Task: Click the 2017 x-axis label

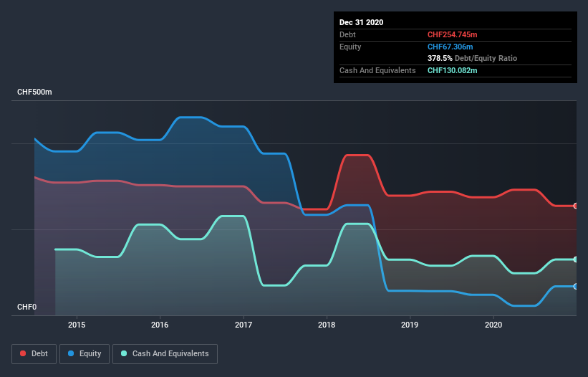Action: point(244,325)
